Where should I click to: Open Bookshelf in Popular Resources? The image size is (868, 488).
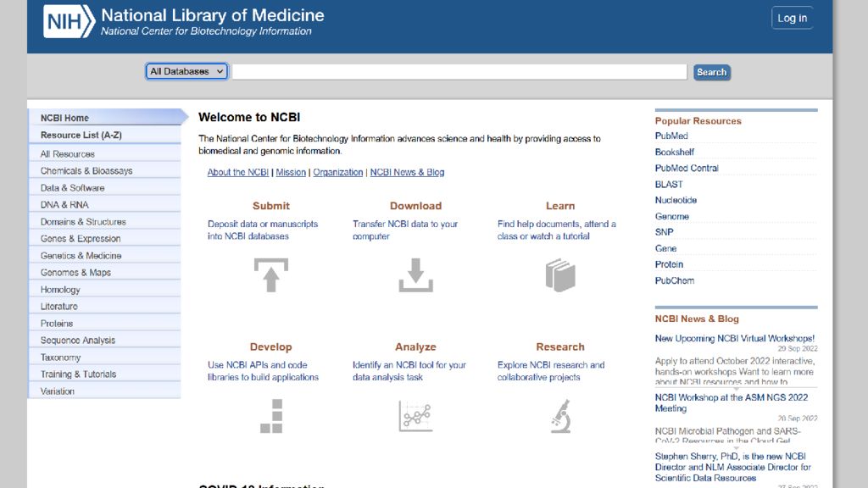click(674, 152)
